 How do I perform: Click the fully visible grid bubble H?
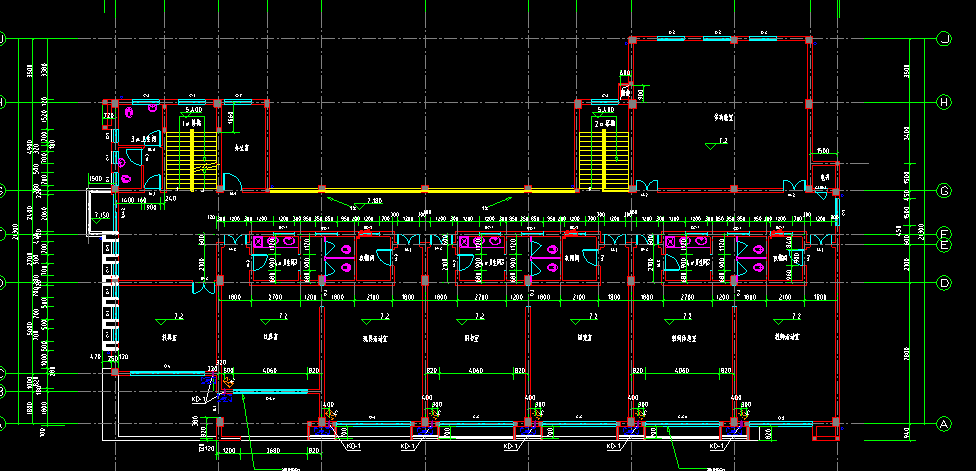click(944, 103)
